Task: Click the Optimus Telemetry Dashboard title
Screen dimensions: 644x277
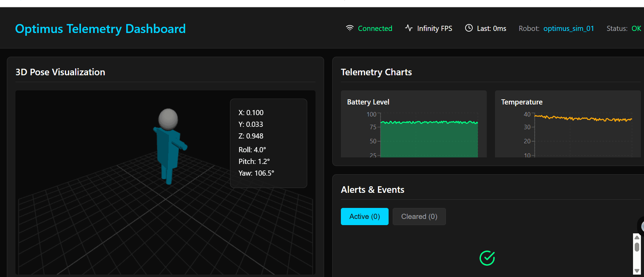Action: coord(100,29)
